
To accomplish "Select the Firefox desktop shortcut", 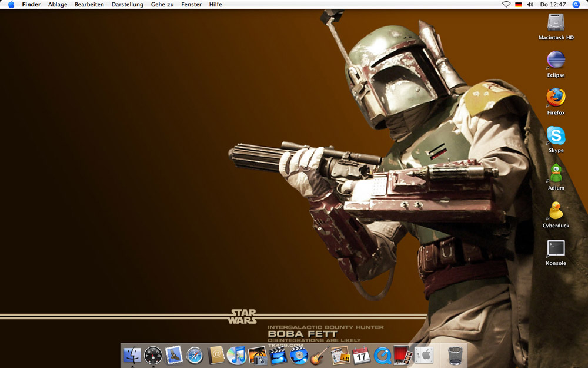I will tap(556, 102).
